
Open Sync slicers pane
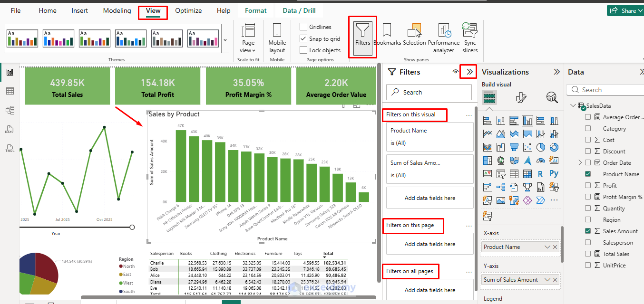click(470, 38)
